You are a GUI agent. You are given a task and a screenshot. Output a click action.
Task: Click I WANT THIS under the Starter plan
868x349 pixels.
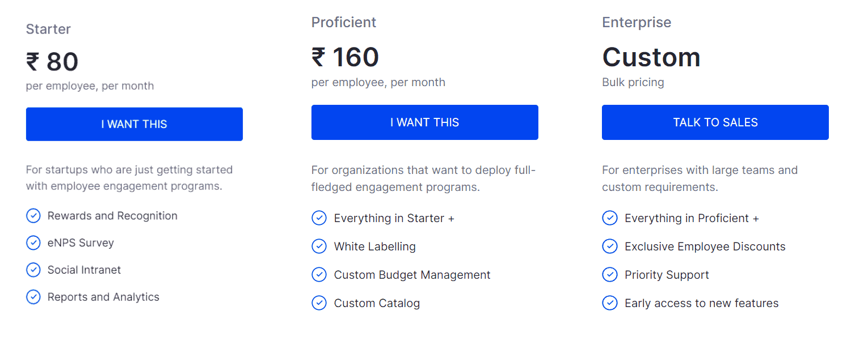(134, 124)
